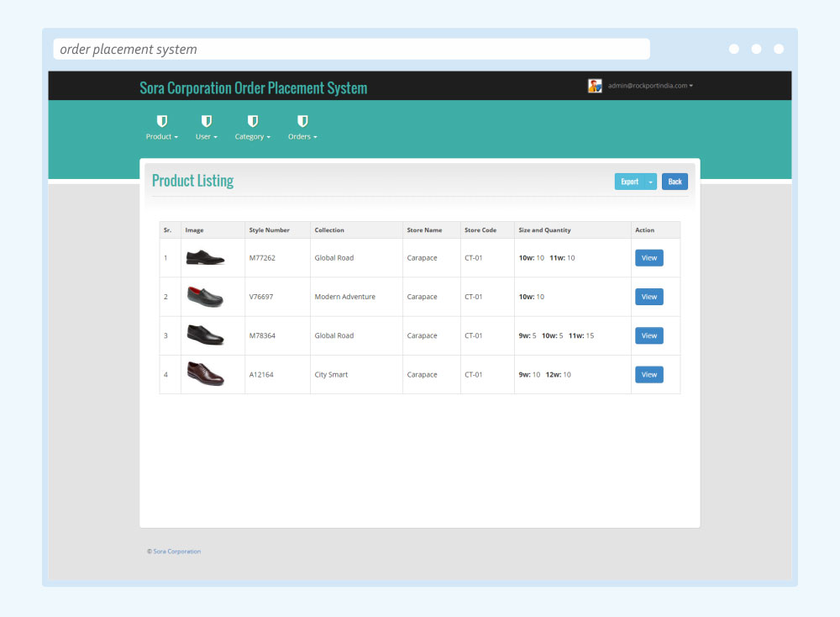
Task: Select style number M78364 text
Action: pos(262,335)
